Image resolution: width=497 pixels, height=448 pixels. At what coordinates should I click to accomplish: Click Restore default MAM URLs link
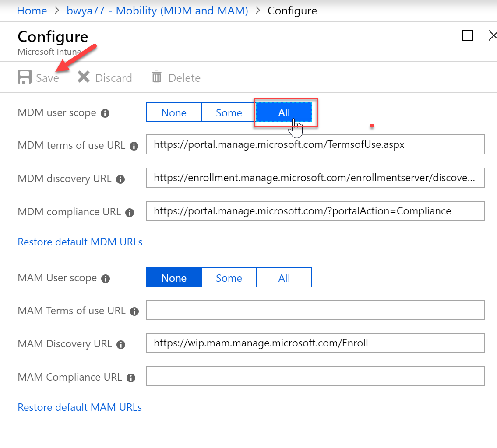[x=80, y=407]
